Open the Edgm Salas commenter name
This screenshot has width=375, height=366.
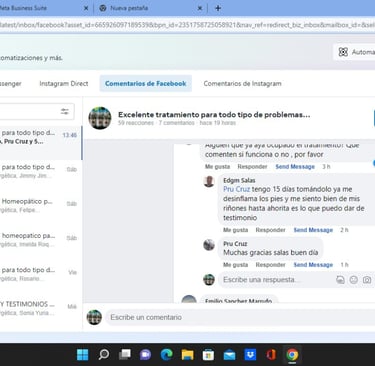pyautogui.click(x=239, y=180)
